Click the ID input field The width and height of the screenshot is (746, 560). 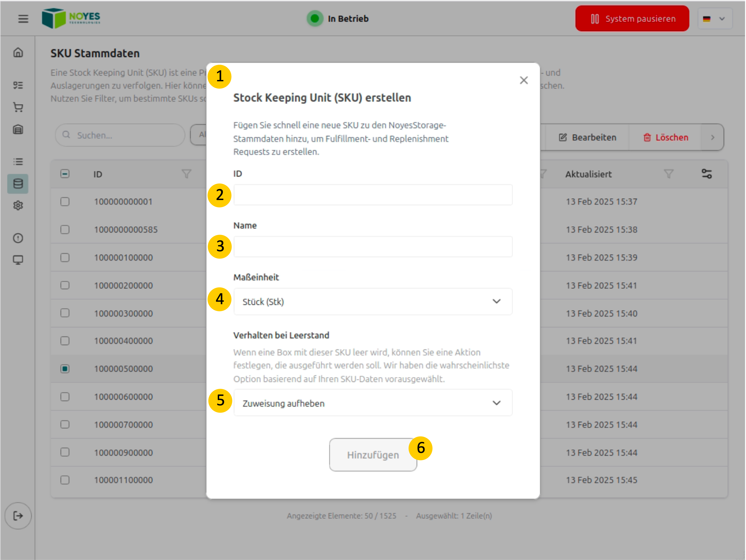click(373, 195)
